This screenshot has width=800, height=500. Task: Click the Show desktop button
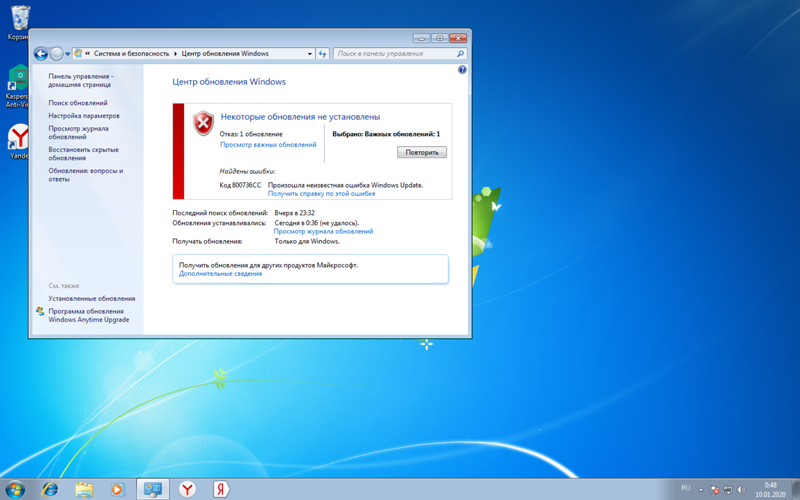click(x=796, y=489)
